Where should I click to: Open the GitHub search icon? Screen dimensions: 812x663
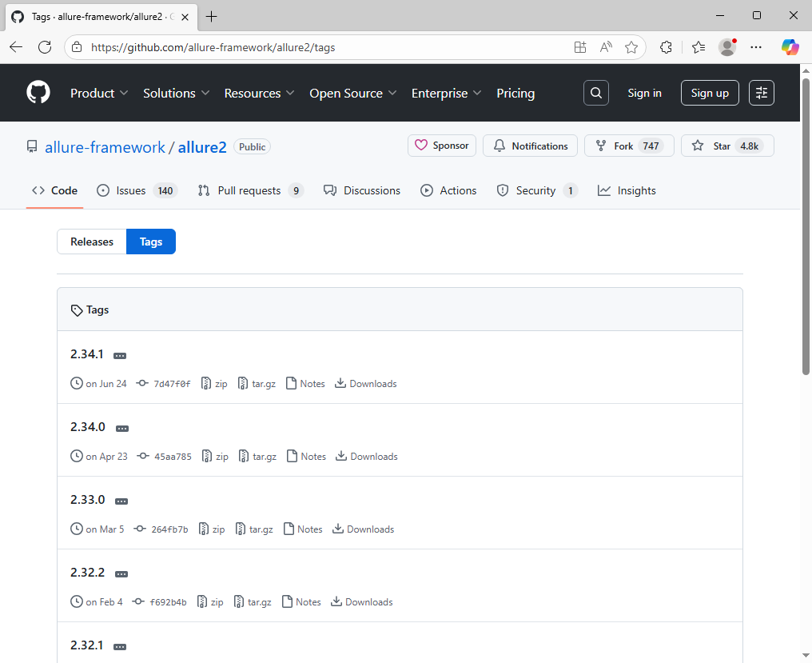point(596,93)
